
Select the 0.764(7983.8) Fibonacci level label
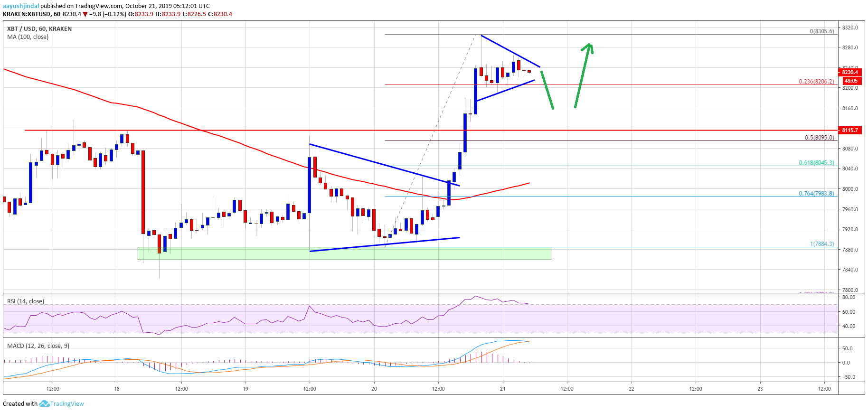coord(816,194)
